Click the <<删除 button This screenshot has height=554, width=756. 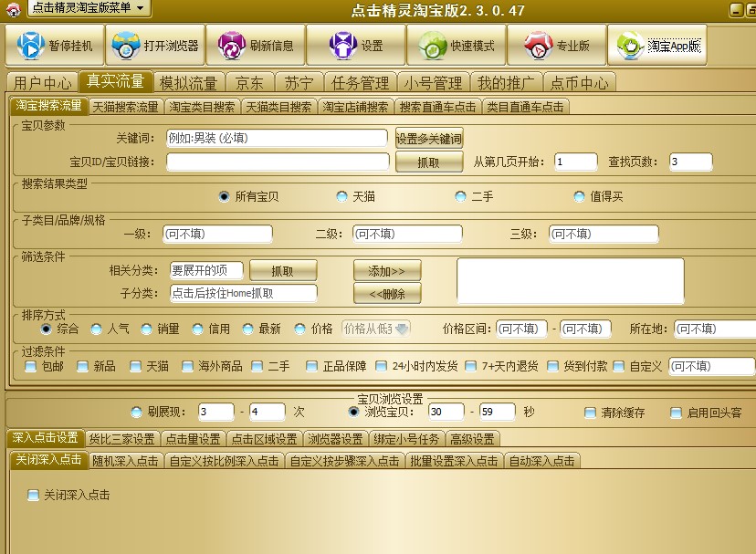point(387,293)
